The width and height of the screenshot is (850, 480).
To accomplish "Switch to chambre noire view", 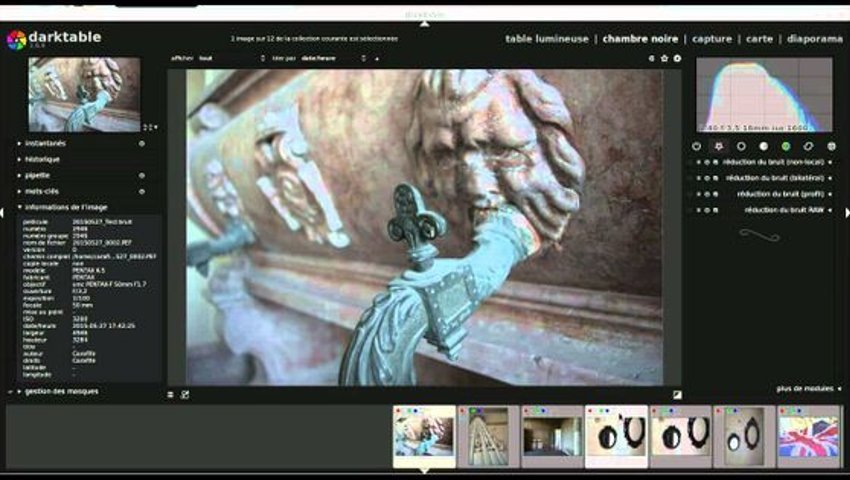I will pyautogui.click(x=640, y=39).
